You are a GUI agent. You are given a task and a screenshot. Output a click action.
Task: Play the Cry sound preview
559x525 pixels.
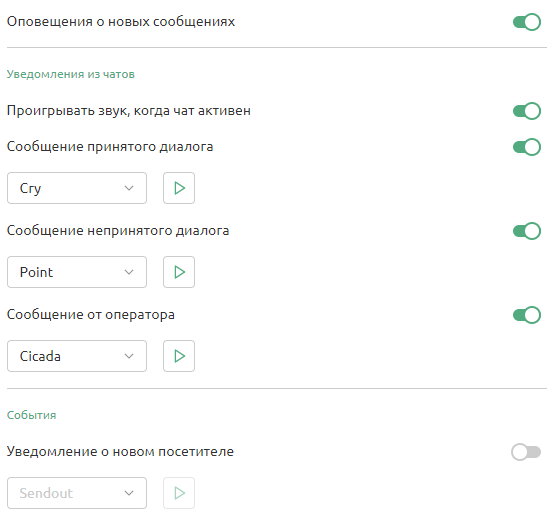179,188
